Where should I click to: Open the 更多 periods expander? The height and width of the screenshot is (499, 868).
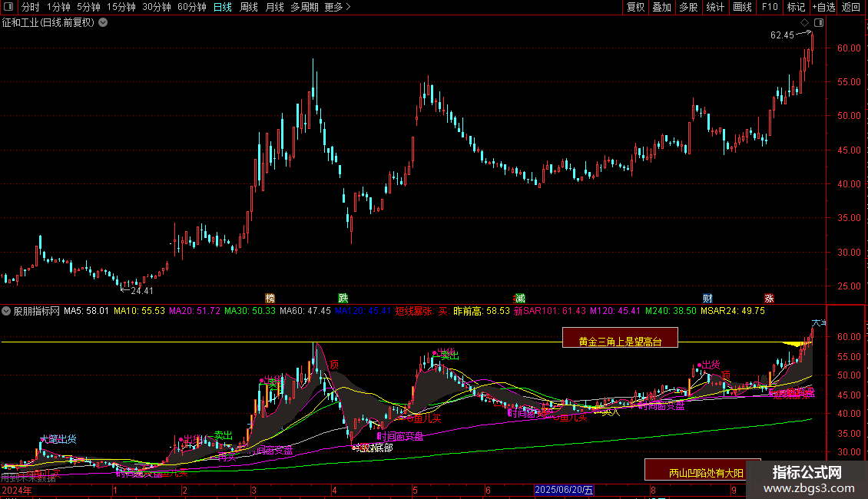tap(337, 8)
